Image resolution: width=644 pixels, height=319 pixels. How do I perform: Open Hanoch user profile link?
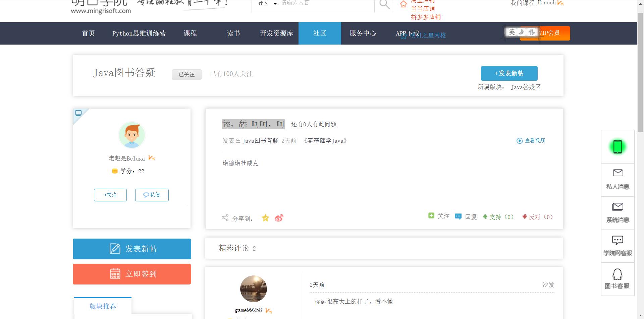(547, 3)
